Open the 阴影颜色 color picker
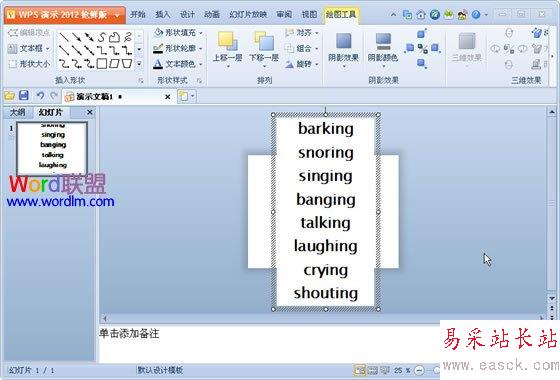560x380 pixels. [x=383, y=49]
